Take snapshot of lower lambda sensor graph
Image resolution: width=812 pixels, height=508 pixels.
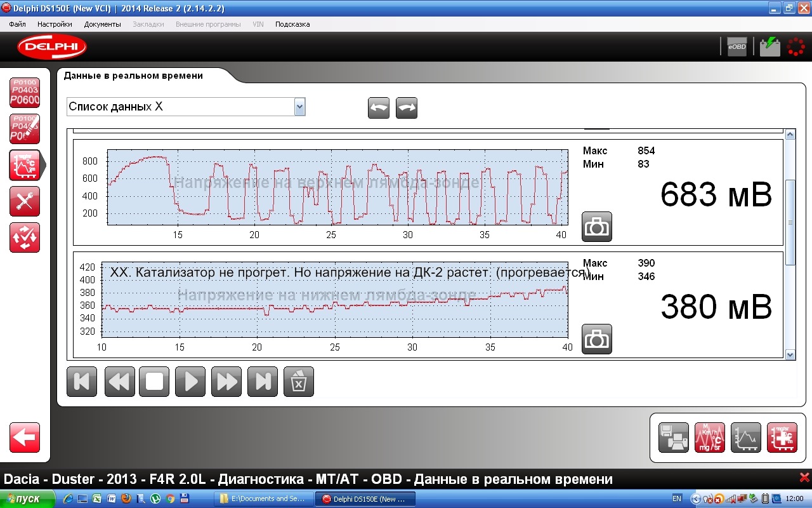pos(597,339)
